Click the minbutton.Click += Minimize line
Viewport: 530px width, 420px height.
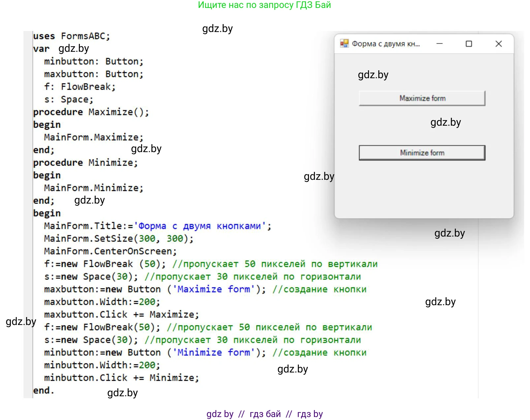[x=121, y=378]
